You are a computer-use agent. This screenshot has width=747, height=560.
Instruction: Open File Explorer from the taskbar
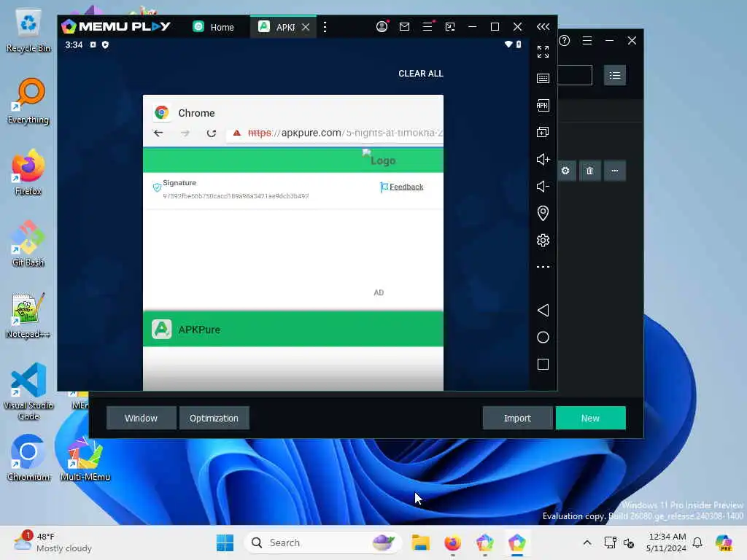point(421,542)
